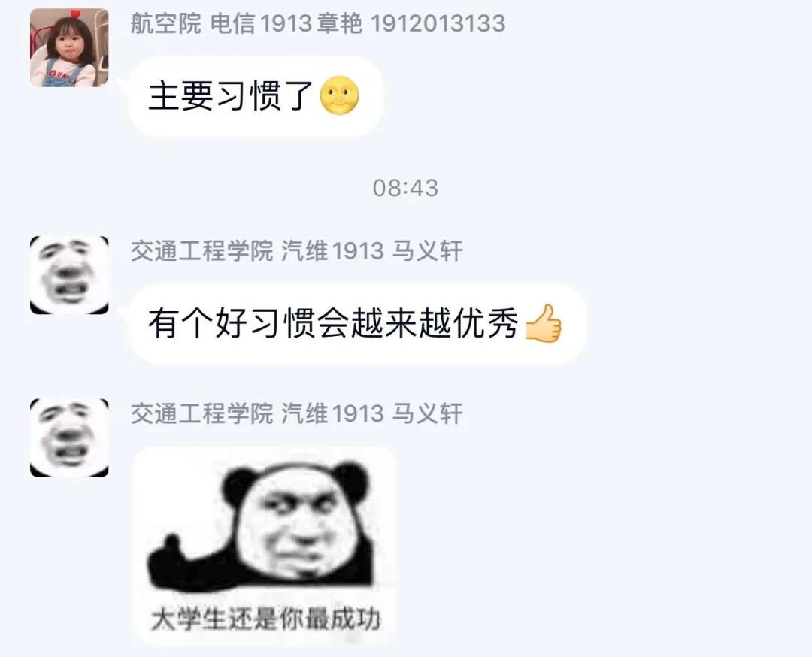Click the 08:43 timestamp

pos(405,188)
